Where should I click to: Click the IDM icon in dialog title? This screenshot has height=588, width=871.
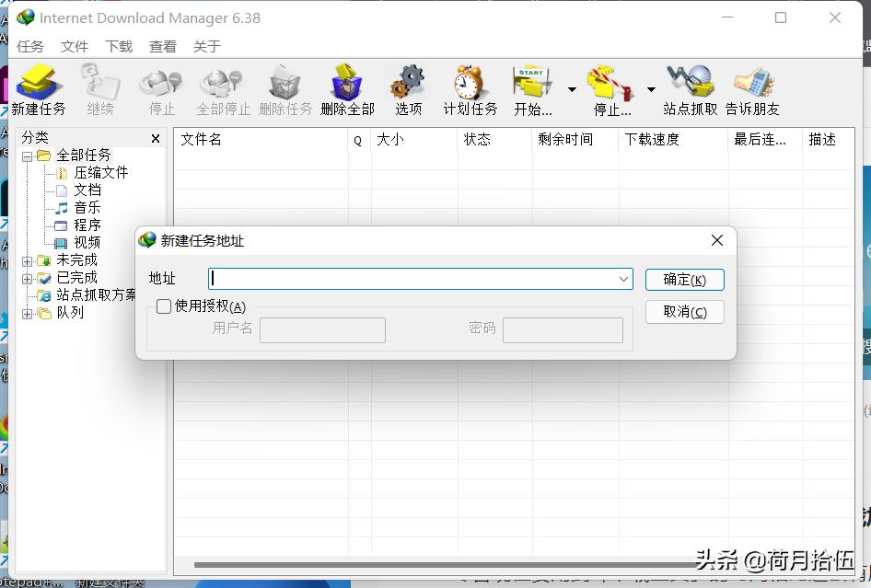pyautogui.click(x=147, y=240)
